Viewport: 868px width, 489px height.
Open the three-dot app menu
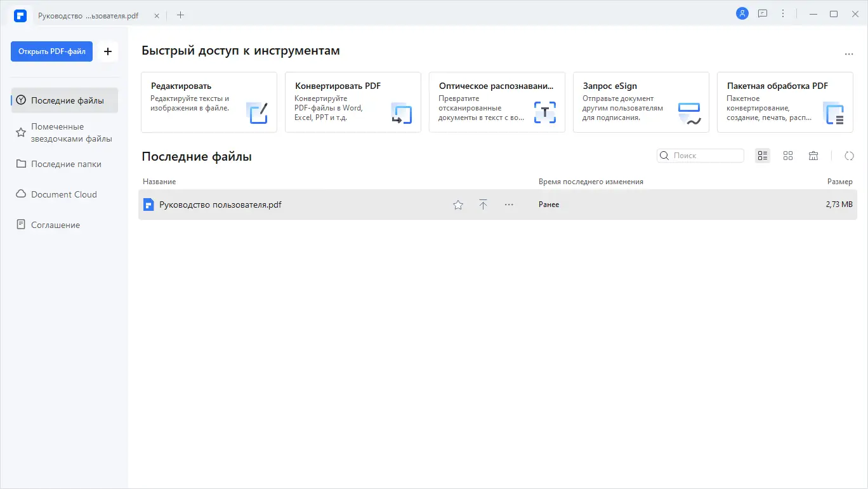[782, 13]
